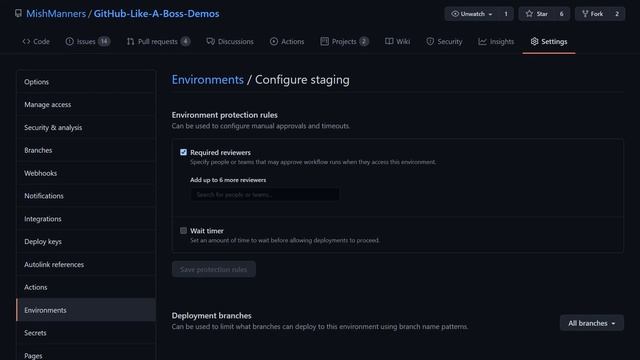Viewport: 640px width, 360px height.
Task: Focus the search for people or teams field
Action: (x=264, y=195)
